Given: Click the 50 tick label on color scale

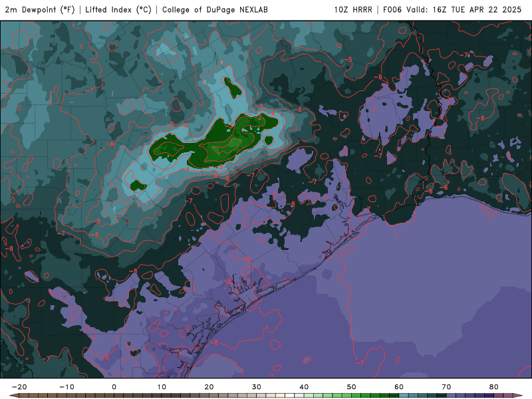Looking at the screenshot, I should [352, 387].
